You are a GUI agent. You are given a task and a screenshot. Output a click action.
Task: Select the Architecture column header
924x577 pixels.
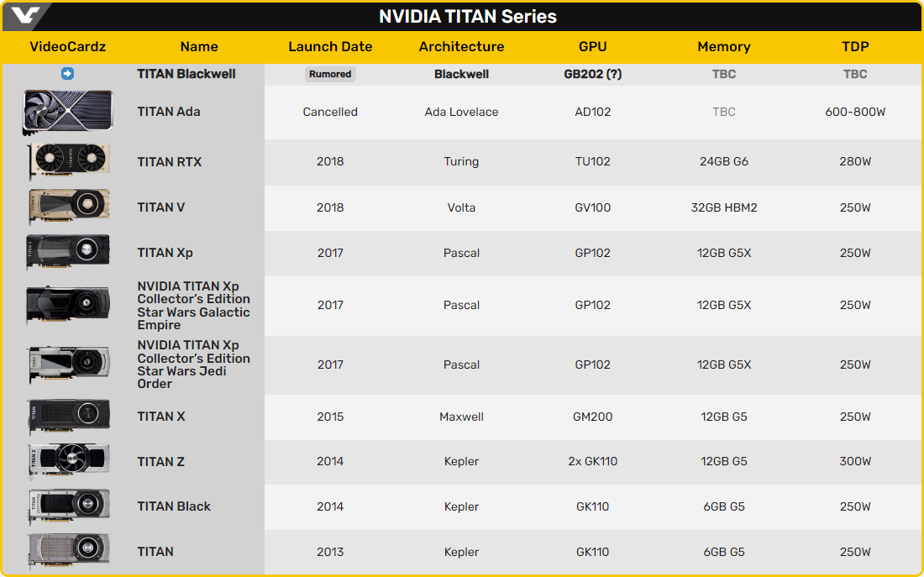[461, 47]
